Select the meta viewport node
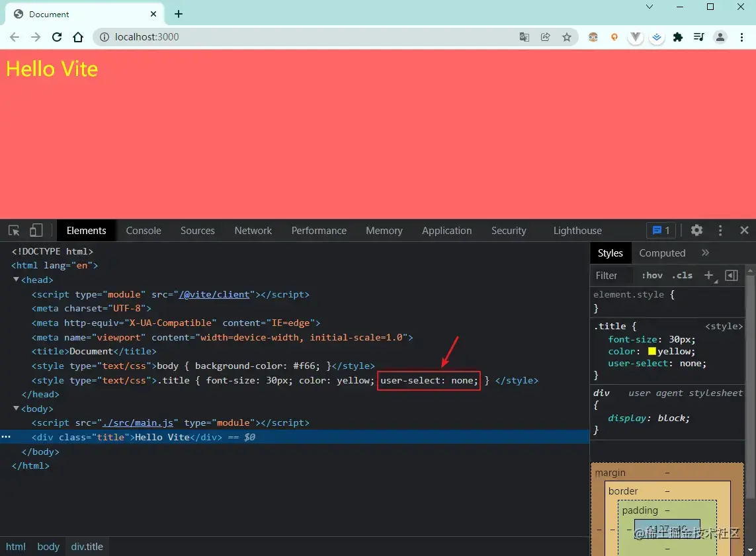The width and height of the screenshot is (756, 556). click(222, 337)
